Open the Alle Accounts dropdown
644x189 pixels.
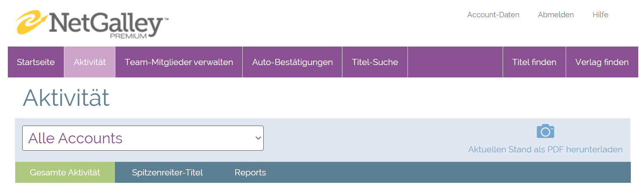click(143, 138)
